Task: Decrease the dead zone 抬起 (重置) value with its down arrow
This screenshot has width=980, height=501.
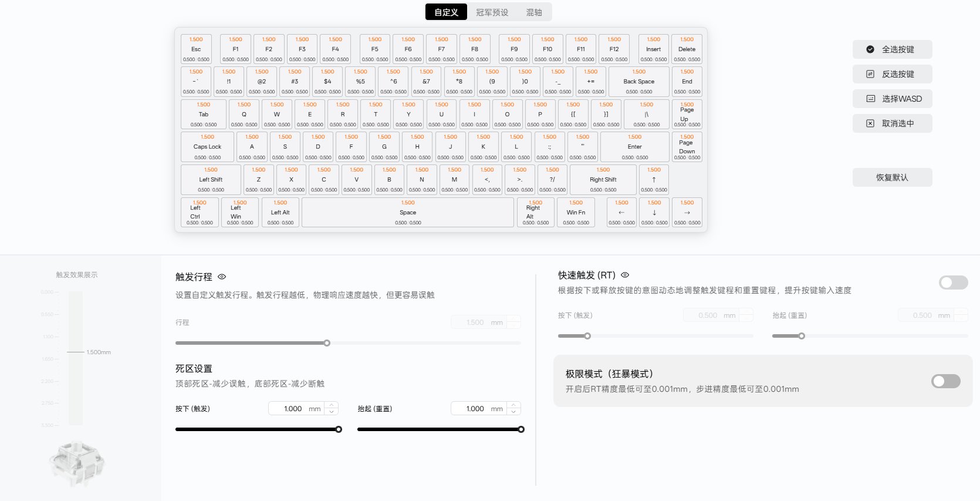Action: (514, 412)
